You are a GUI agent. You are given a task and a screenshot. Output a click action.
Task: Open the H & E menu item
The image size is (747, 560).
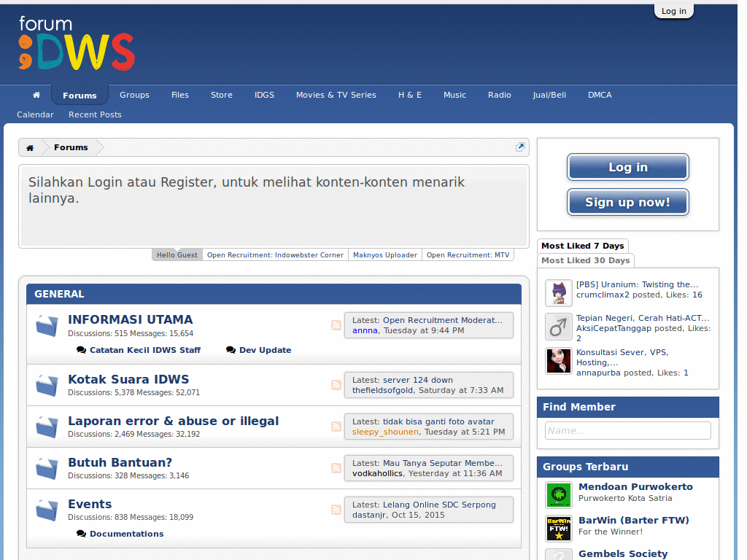(410, 95)
